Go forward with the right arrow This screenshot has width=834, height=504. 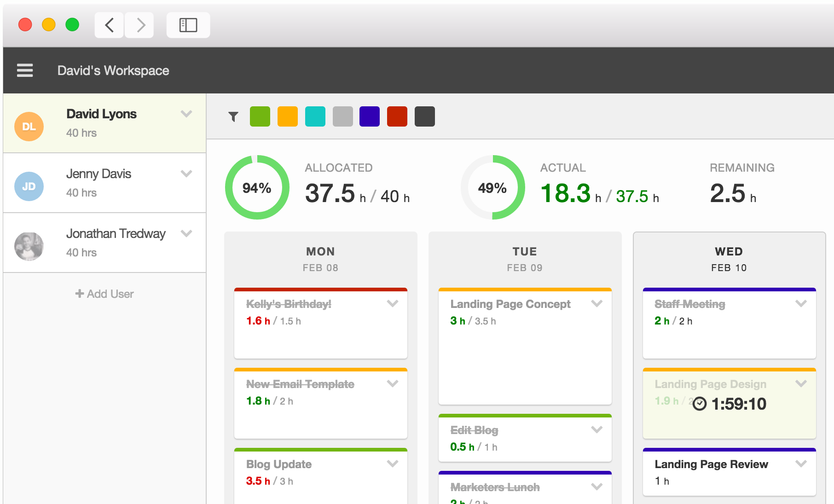[x=140, y=25]
